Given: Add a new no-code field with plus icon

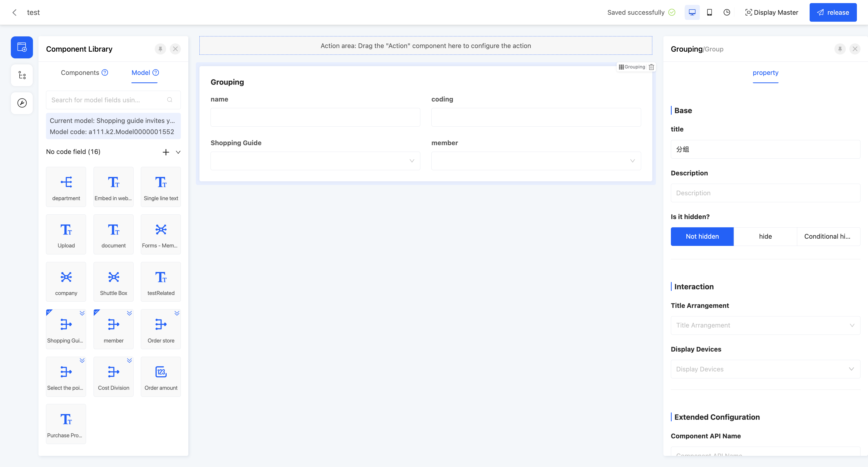Looking at the screenshot, I should point(166,152).
